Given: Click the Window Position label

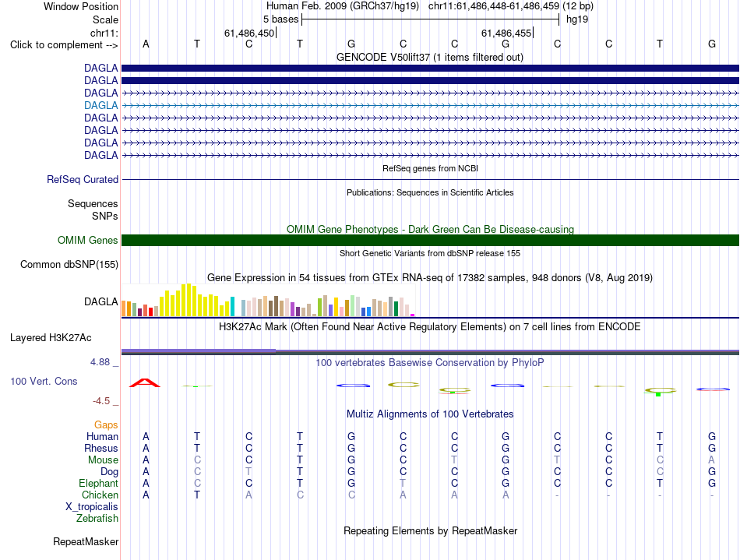Looking at the screenshot, I should [x=81, y=6].
